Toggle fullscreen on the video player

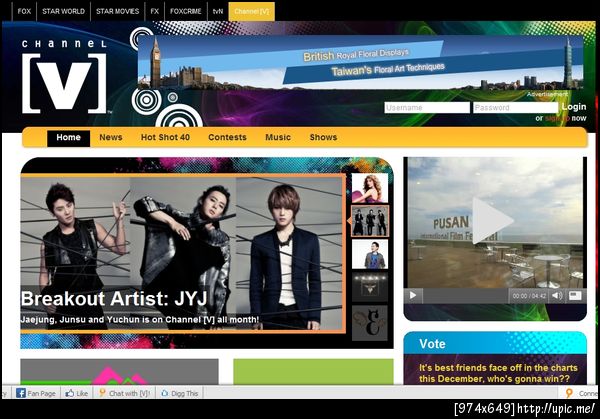click(575, 295)
